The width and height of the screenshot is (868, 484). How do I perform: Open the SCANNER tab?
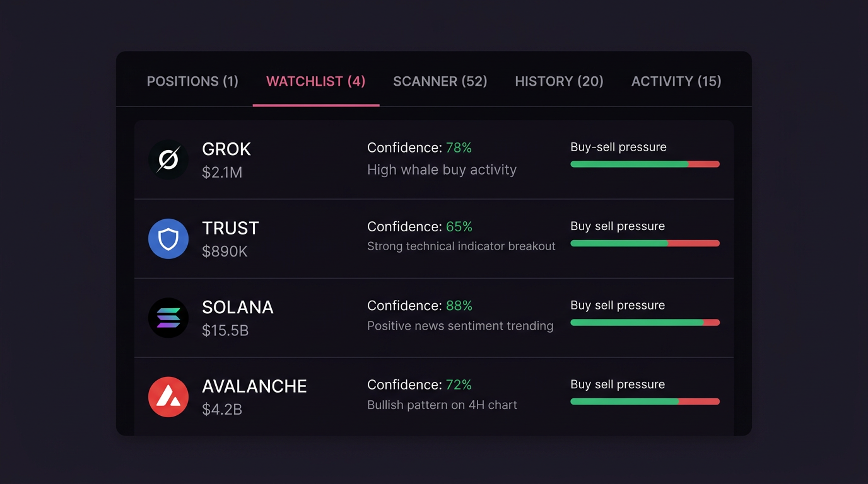click(440, 81)
